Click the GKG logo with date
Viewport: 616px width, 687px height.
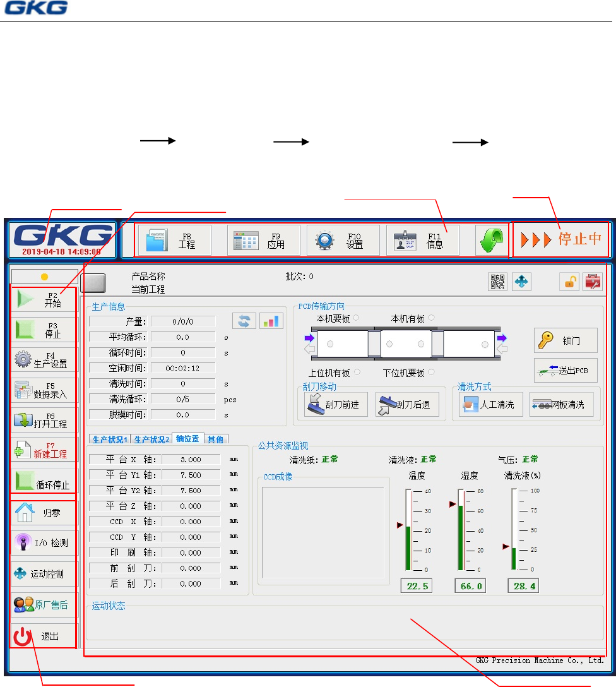[62, 240]
